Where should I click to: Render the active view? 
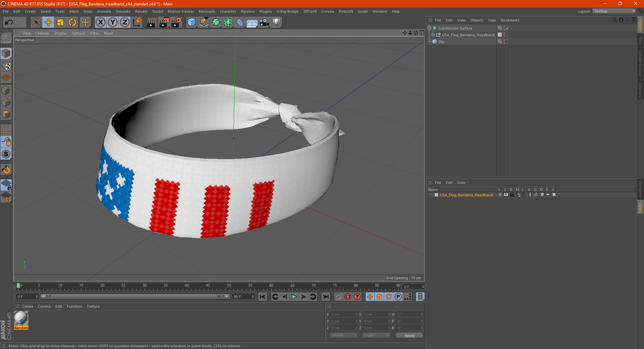coord(152,22)
